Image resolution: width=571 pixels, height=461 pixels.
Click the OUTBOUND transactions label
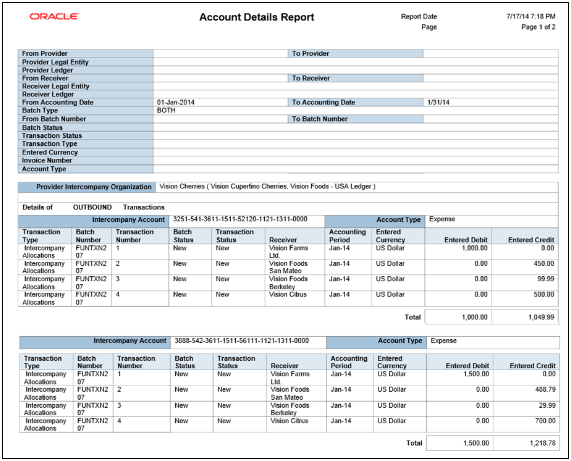click(92, 207)
